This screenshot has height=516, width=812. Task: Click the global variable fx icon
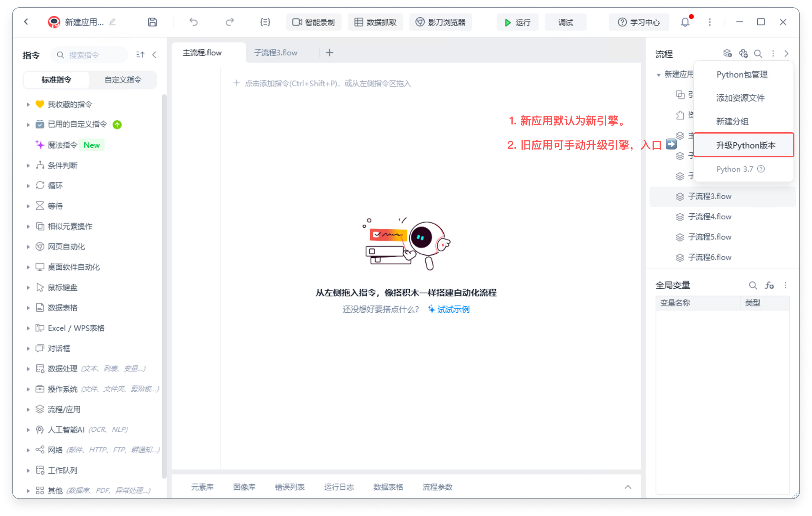pyautogui.click(x=769, y=286)
